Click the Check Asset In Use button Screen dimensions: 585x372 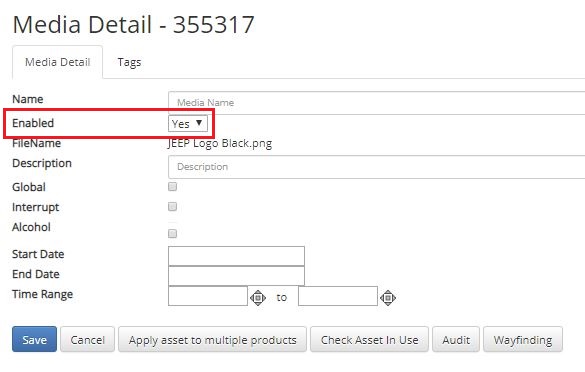pyautogui.click(x=369, y=339)
